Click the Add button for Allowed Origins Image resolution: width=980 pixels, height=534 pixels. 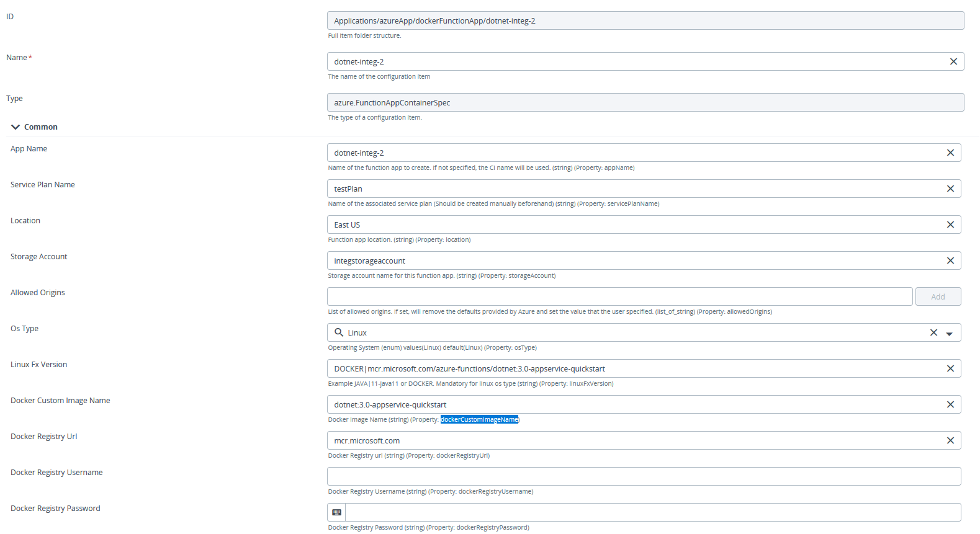938,296
